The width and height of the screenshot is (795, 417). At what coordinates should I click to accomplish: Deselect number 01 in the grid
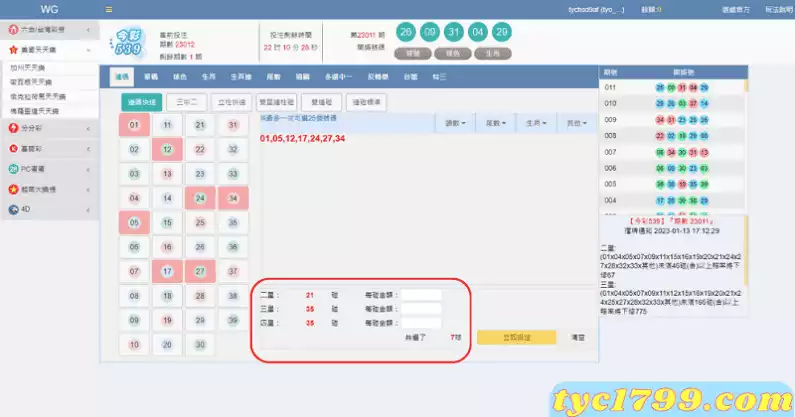pos(134,125)
